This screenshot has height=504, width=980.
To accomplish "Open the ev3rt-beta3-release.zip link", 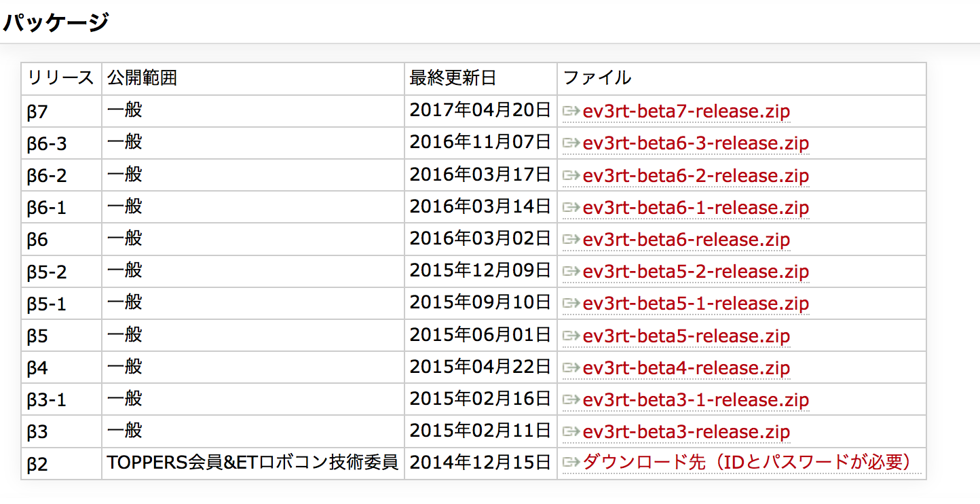I will [x=685, y=431].
